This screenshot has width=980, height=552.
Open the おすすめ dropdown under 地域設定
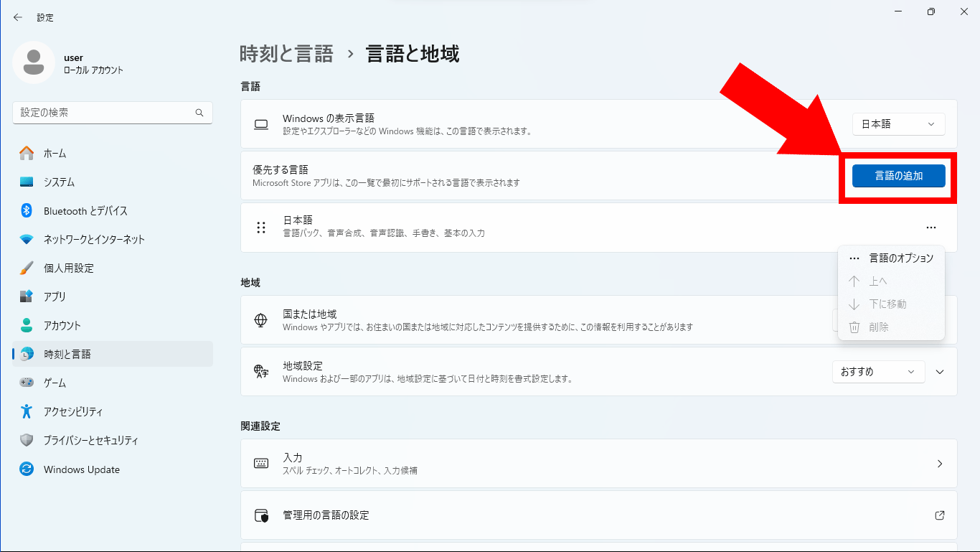(878, 371)
